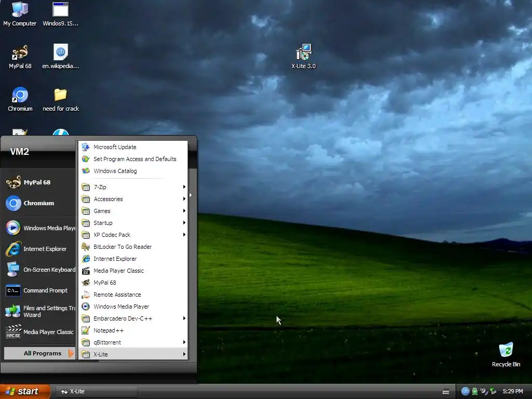Open Internet Explorer from start menu left pane
This screenshot has width=532, height=399.
(x=39, y=249)
